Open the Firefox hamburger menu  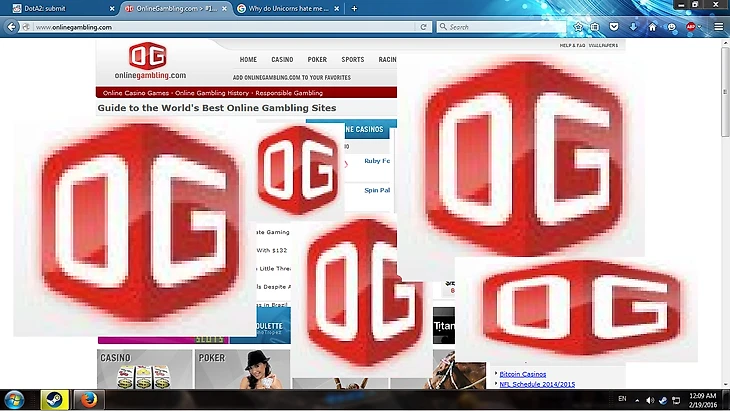coord(718,27)
